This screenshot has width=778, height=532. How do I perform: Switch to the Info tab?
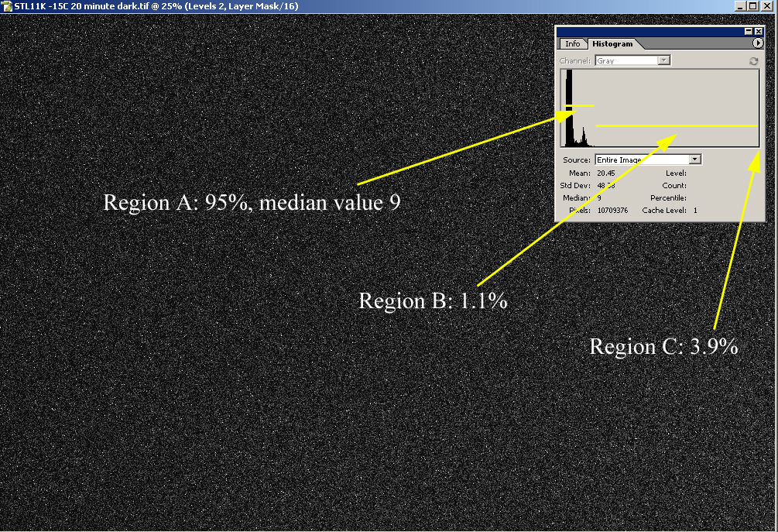pyautogui.click(x=572, y=44)
